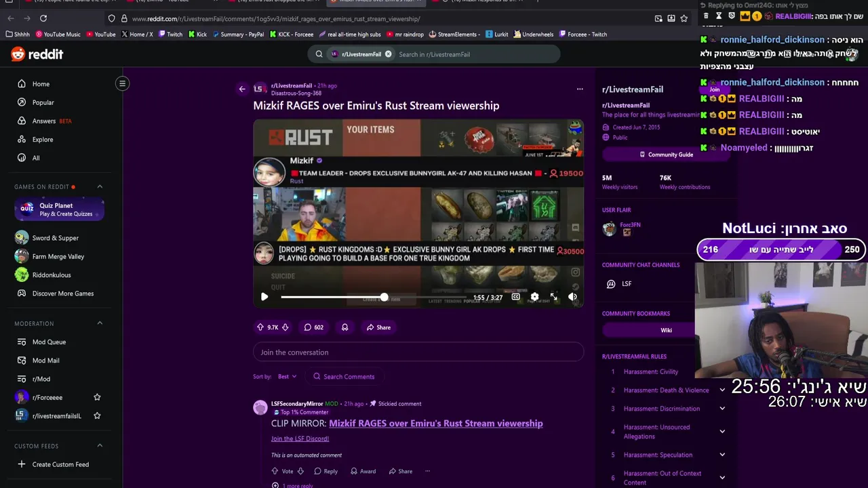Screen dimensions: 868x488
Task: Open StreamElements bookmark
Action: click(454, 35)
